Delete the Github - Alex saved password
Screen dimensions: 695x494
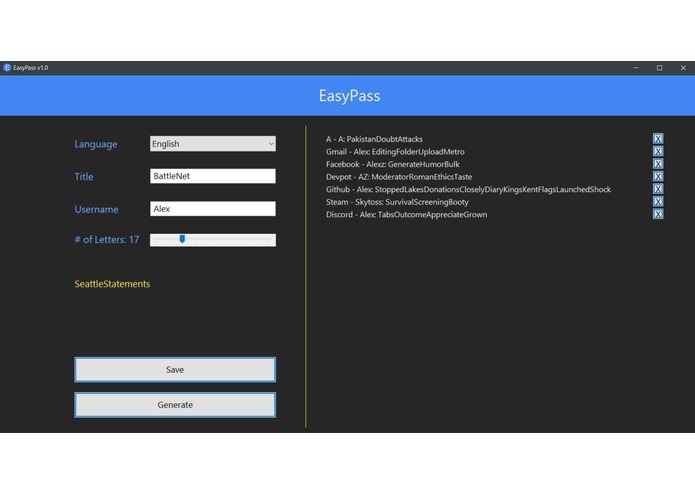point(658,189)
